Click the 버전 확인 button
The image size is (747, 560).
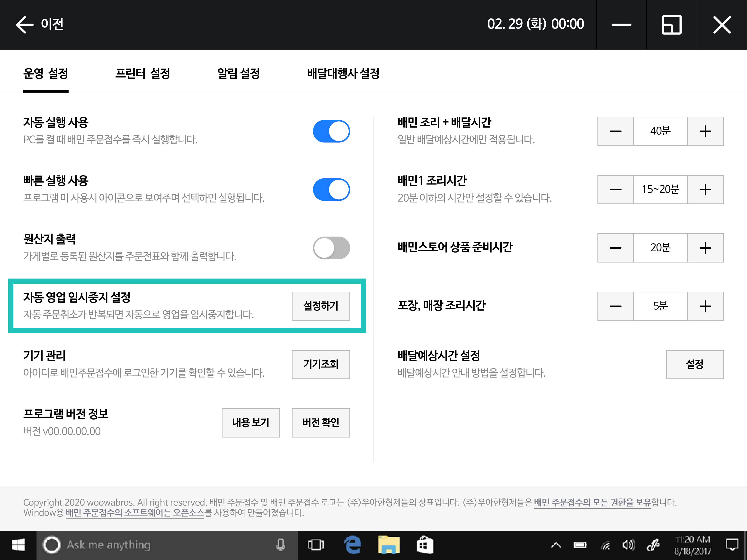321,423
